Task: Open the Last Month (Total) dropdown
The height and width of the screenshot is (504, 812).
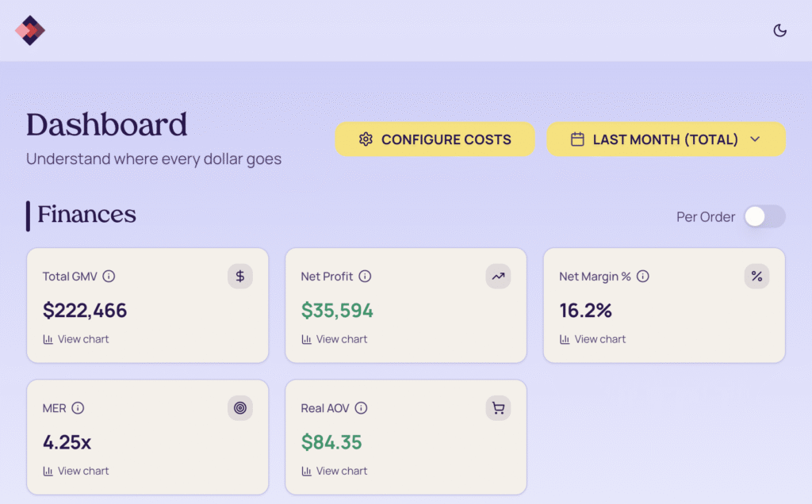Action: coord(666,139)
